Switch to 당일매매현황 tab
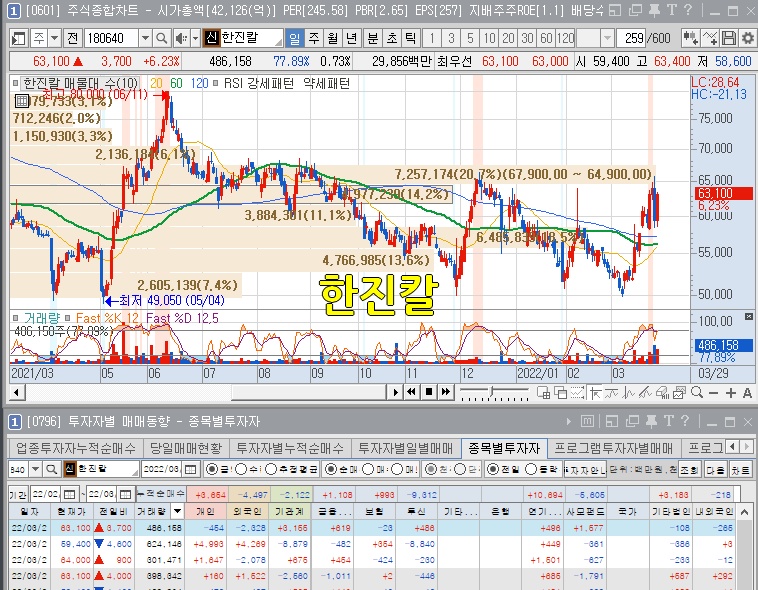The image size is (758, 590). pos(186,448)
